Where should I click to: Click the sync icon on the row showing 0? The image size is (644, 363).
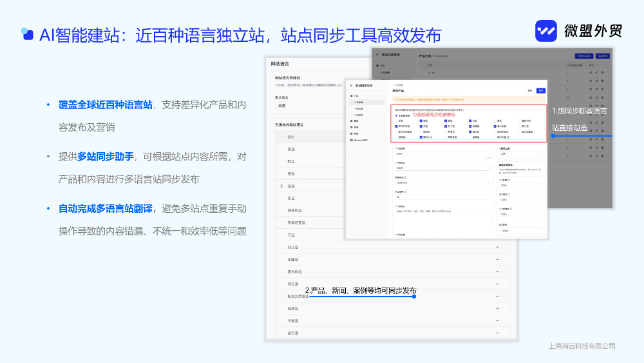(x=591, y=156)
